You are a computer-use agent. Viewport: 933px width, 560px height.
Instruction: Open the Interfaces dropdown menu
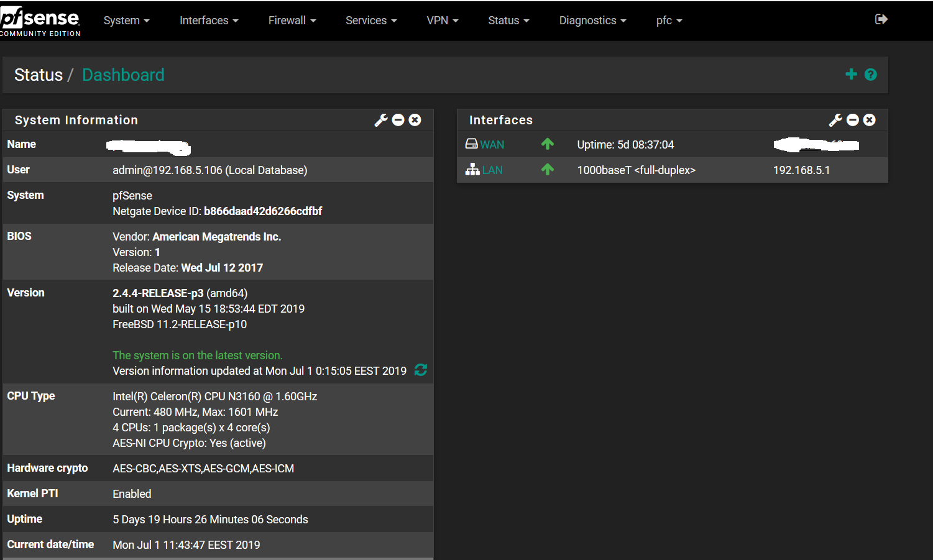click(x=209, y=21)
